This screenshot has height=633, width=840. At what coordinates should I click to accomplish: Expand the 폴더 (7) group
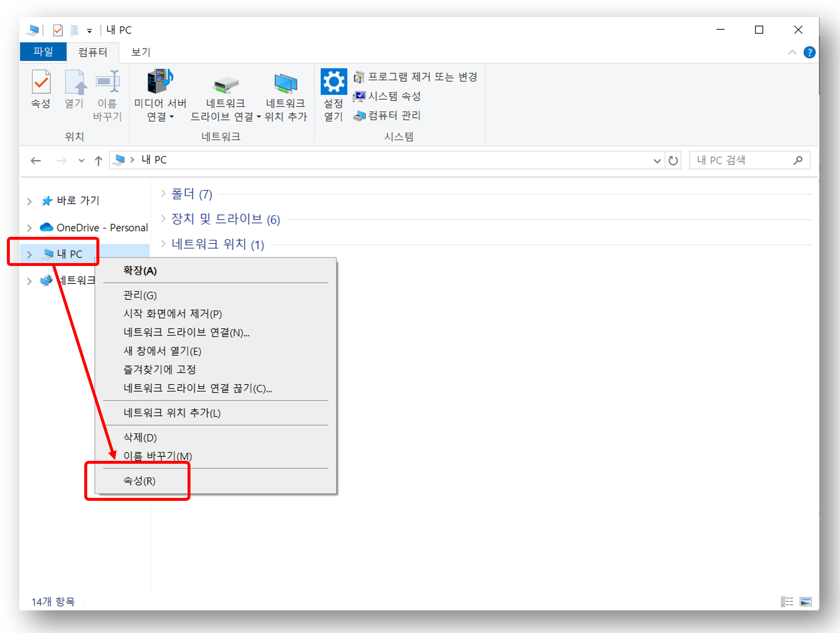pyautogui.click(x=163, y=194)
